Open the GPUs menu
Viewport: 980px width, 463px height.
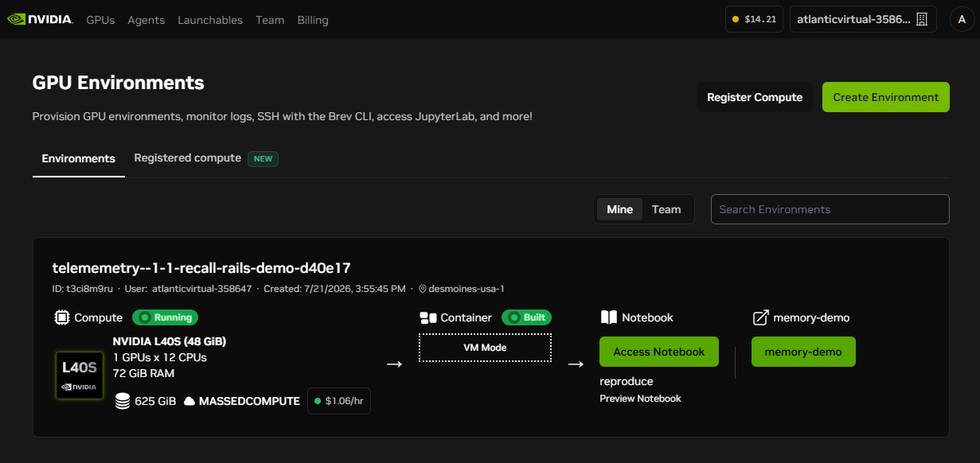point(100,20)
